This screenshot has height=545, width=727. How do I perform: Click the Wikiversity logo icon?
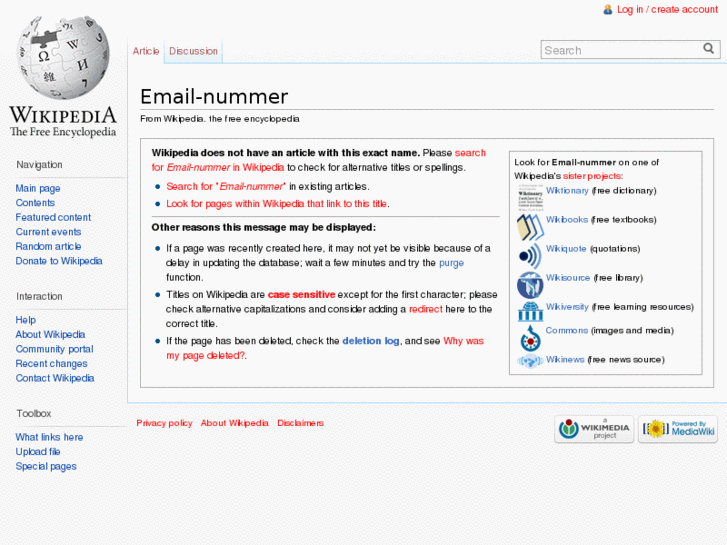(530, 312)
